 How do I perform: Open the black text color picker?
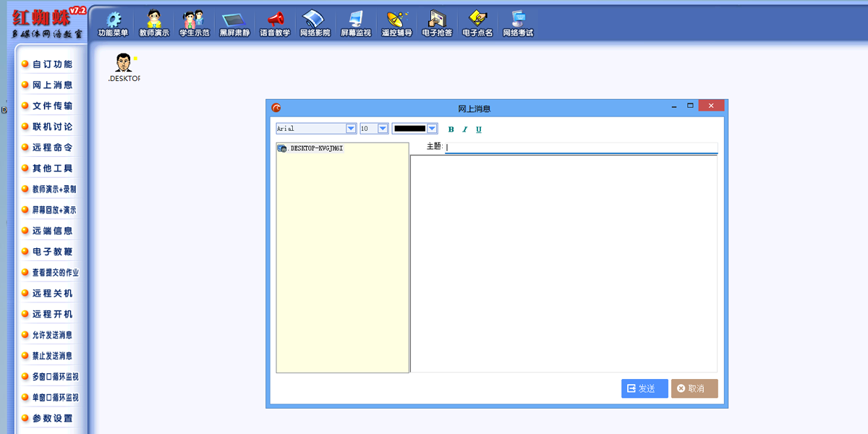[433, 129]
